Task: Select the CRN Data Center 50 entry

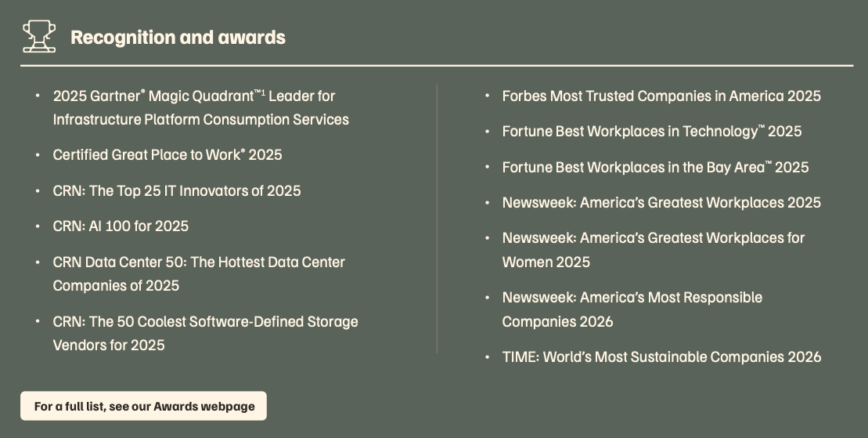Action: 199,274
